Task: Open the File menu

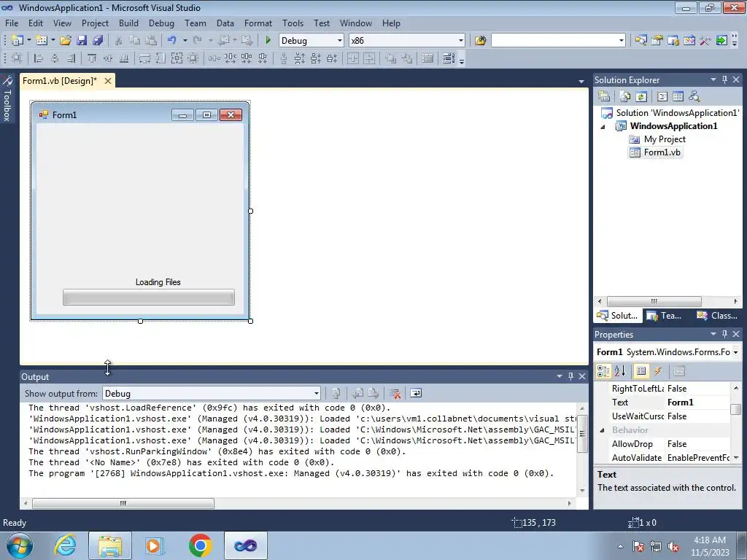Action: (12, 23)
